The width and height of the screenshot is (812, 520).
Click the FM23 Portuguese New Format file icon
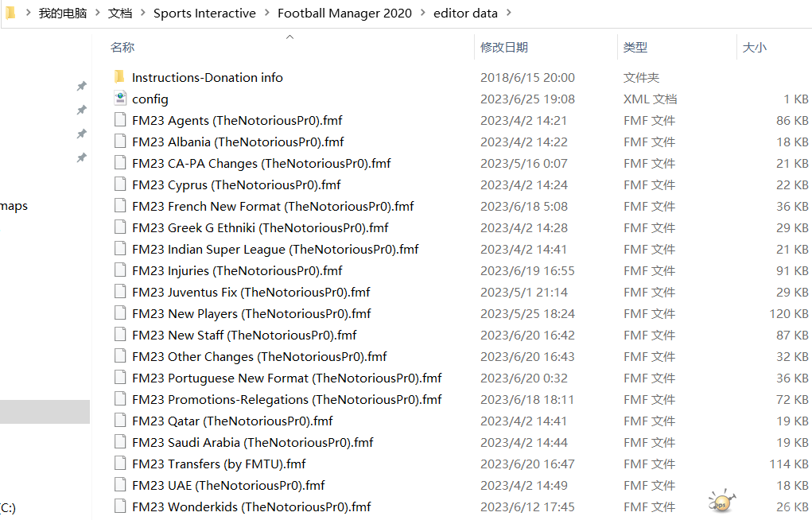[120, 378]
